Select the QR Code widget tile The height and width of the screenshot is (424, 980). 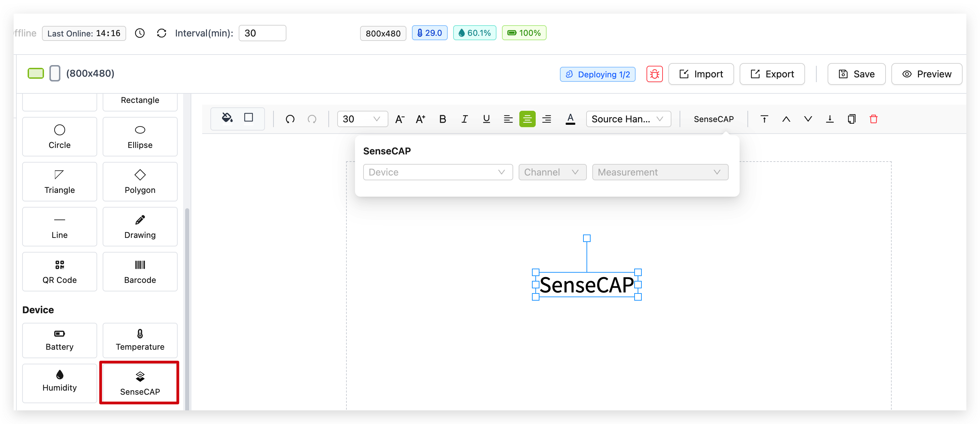click(60, 272)
